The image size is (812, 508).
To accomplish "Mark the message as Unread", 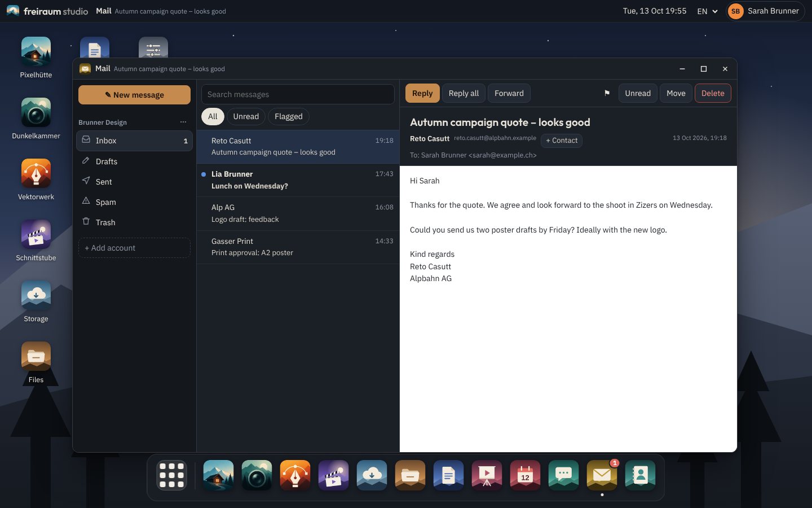I will coord(638,93).
